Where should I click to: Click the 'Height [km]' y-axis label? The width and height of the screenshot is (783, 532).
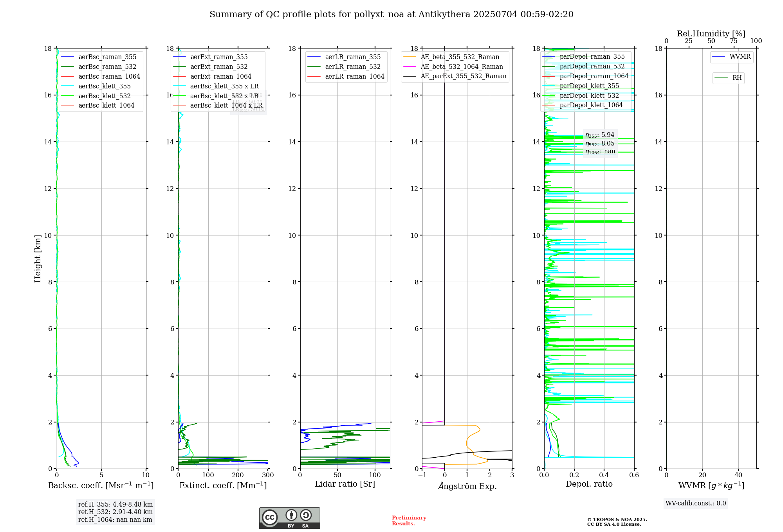click(38, 259)
